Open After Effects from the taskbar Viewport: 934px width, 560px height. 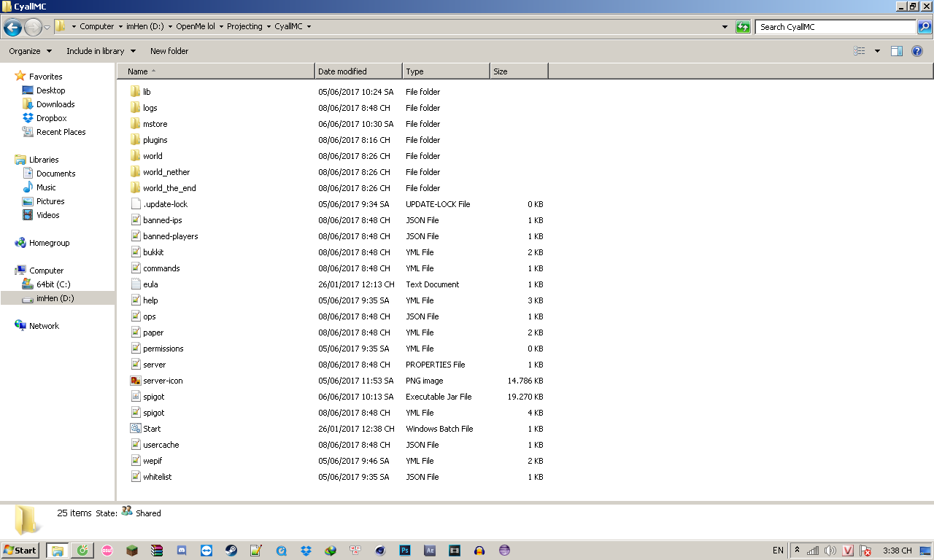tap(430, 551)
